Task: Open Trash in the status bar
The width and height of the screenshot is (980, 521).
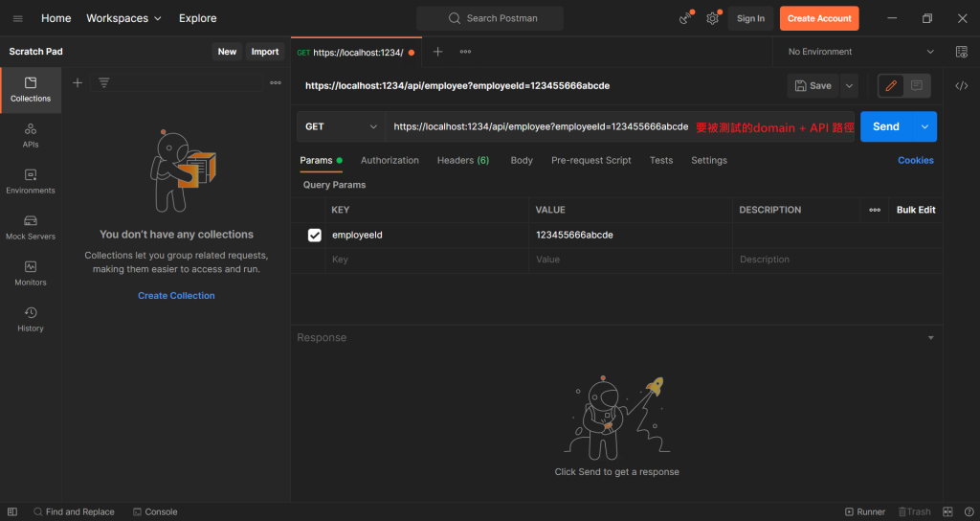Action: (x=914, y=511)
